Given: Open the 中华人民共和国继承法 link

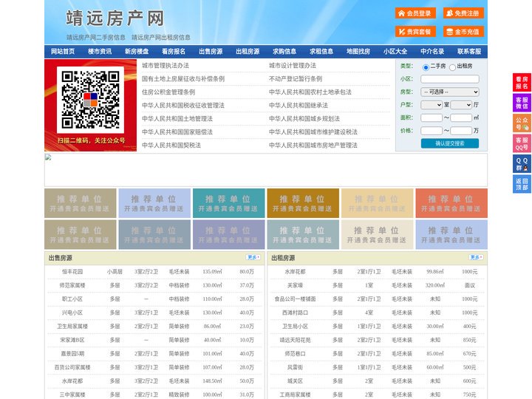Looking at the screenshot, I should click(x=299, y=105).
